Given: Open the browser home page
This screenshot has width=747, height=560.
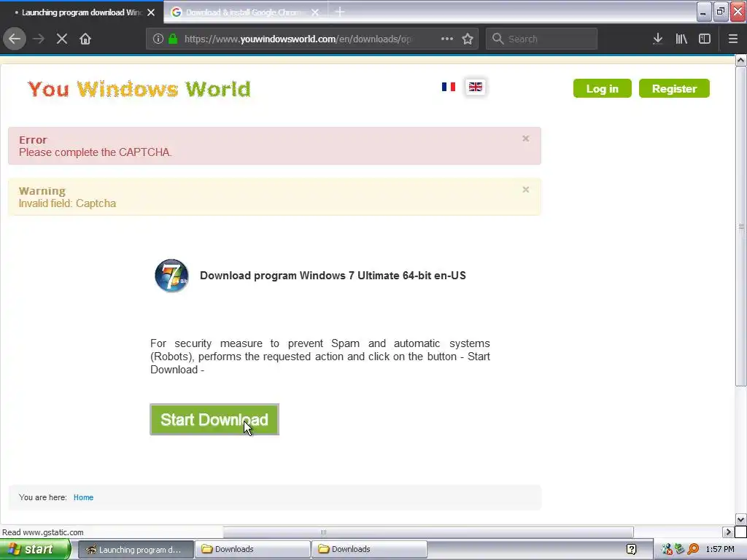Looking at the screenshot, I should pyautogui.click(x=85, y=39).
